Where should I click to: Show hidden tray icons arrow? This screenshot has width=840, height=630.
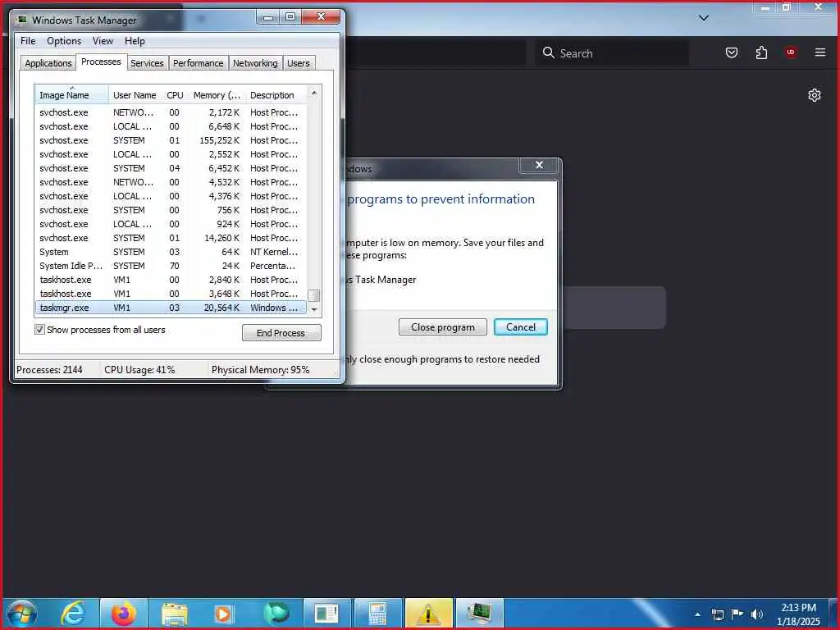(x=697, y=614)
